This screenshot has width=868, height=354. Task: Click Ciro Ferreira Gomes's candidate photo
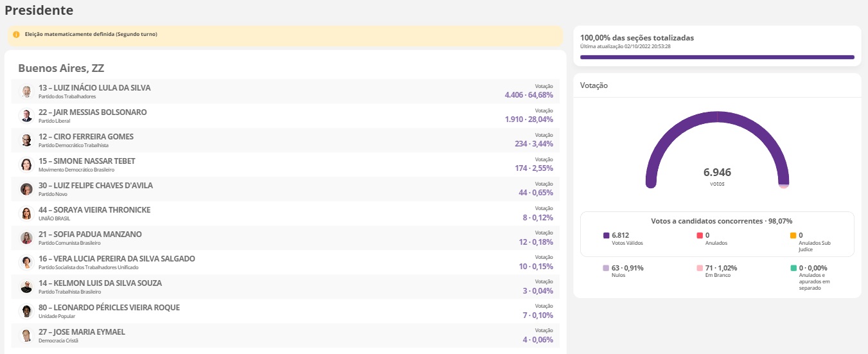(x=26, y=141)
